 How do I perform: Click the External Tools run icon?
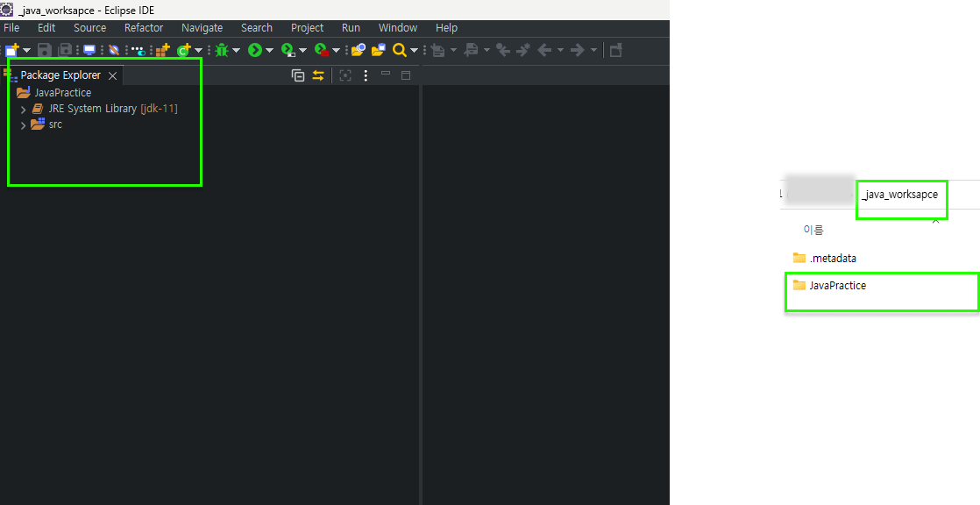click(x=321, y=50)
